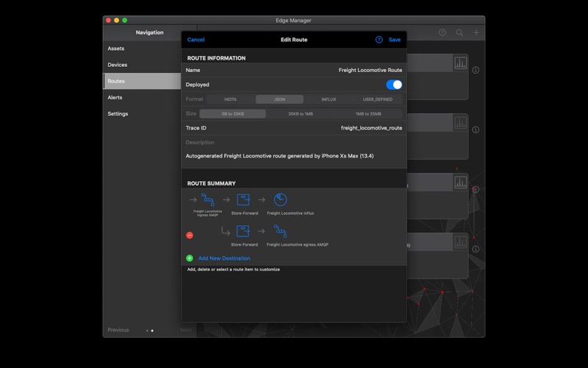Select INFLUX format option
Image resolution: width=588 pixels, height=368 pixels.
[329, 99]
